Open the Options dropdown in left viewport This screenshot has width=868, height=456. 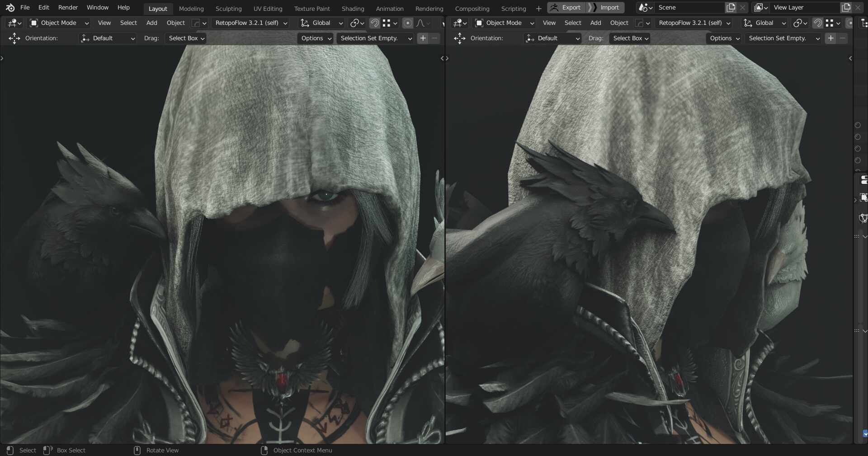[x=315, y=38]
